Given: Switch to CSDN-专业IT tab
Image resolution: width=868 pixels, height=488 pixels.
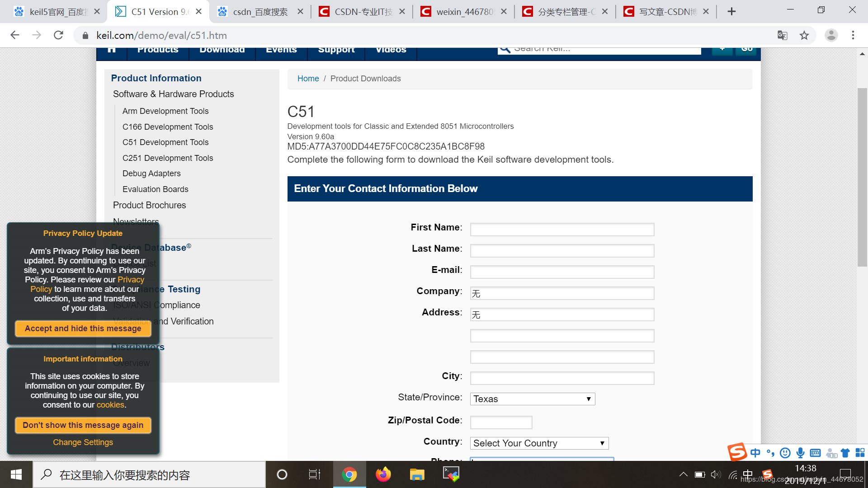Looking at the screenshot, I should pyautogui.click(x=362, y=12).
